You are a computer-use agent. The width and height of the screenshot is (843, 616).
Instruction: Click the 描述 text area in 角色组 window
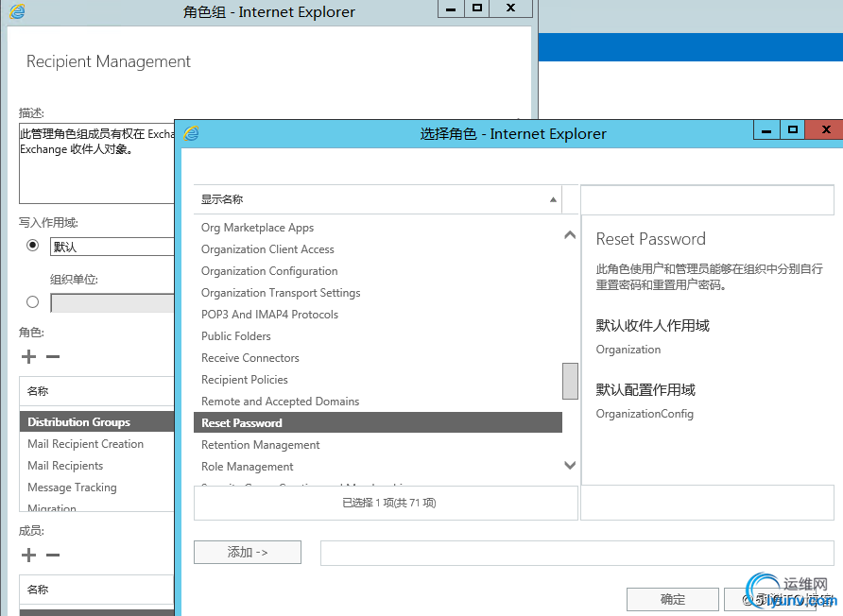click(x=96, y=163)
